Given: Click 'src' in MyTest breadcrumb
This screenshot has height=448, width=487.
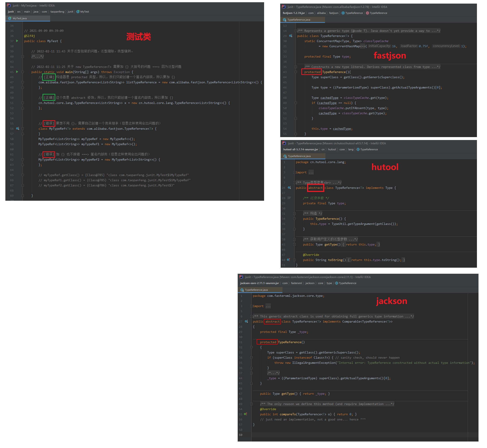Looking at the screenshot, I should pyautogui.click(x=19, y=12).
